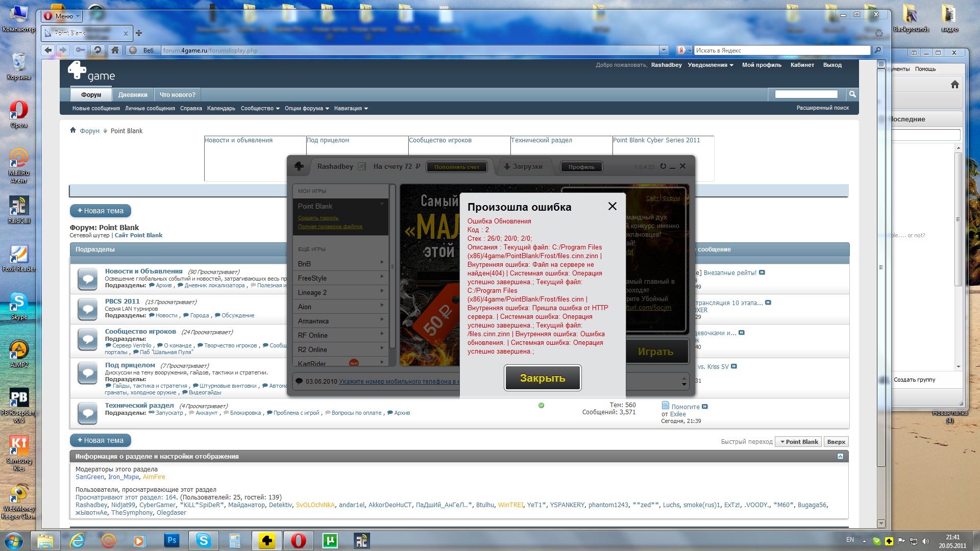Click the Полная проверка файлов link
Image resolution: width=980 pixels, height=551 pixels.
[330, 227]
